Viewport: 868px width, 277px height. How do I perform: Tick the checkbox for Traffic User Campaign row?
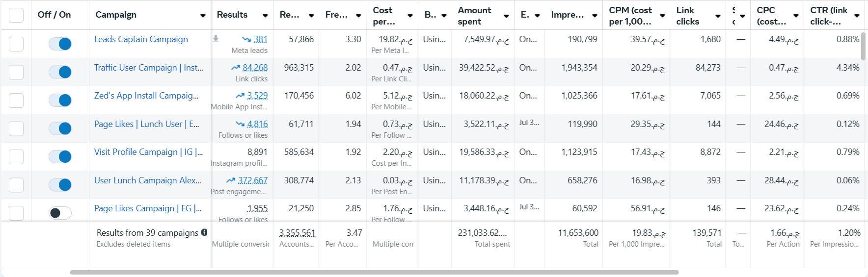[16, 72]
